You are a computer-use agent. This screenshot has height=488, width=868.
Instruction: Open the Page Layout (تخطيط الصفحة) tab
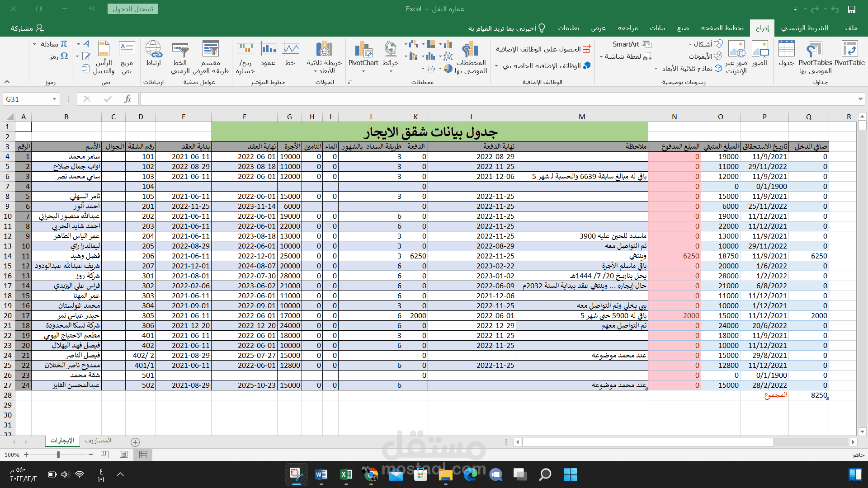722,28
